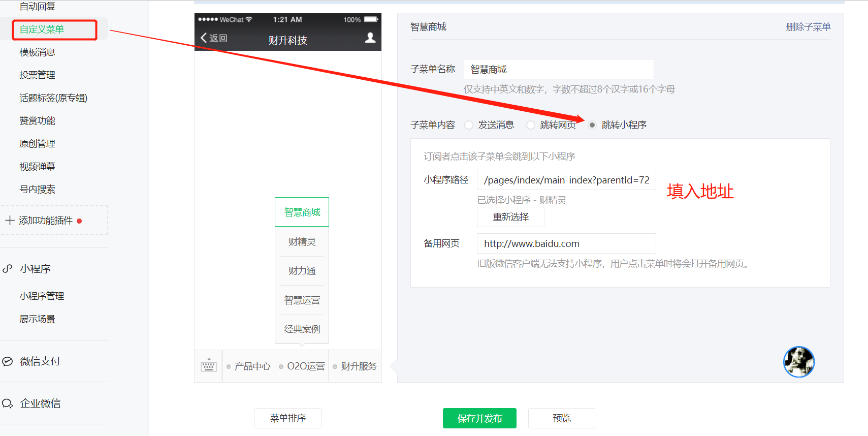
Task: Select 经典案例 submenu item in preview
Action: [x=302, y=329]
